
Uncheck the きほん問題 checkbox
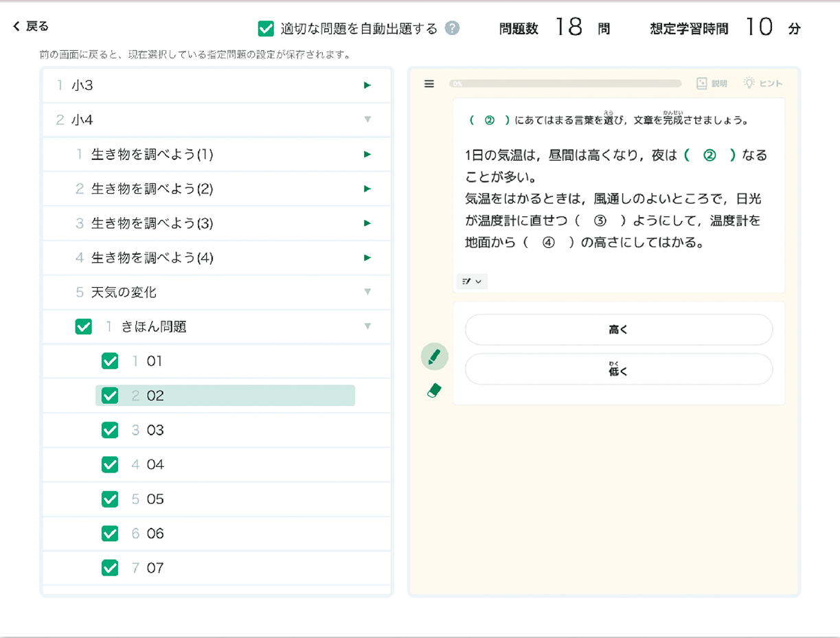83,327
